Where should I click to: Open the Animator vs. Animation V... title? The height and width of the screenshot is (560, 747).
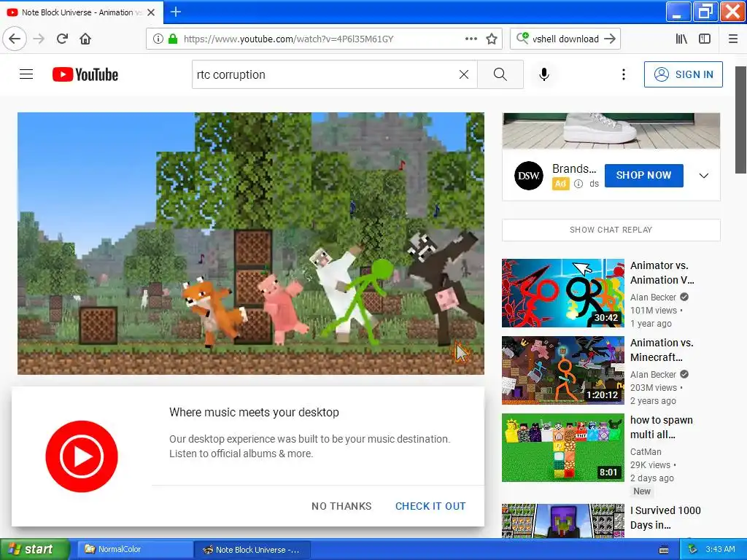click(x=662, y=273)
